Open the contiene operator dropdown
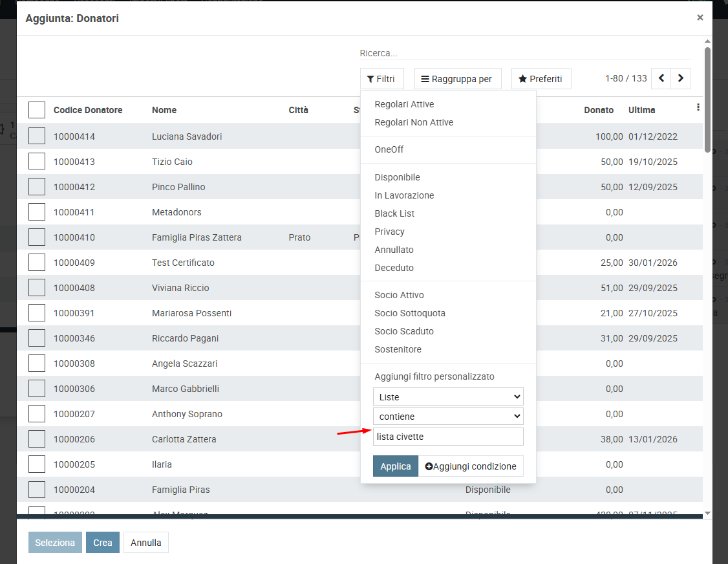This screenshot has height=564, width=728. pyautogui.click(x=448, y=416)
